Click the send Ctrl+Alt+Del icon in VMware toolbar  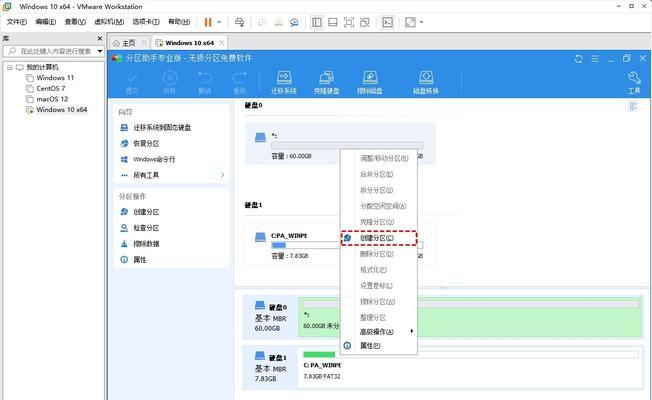240,22
